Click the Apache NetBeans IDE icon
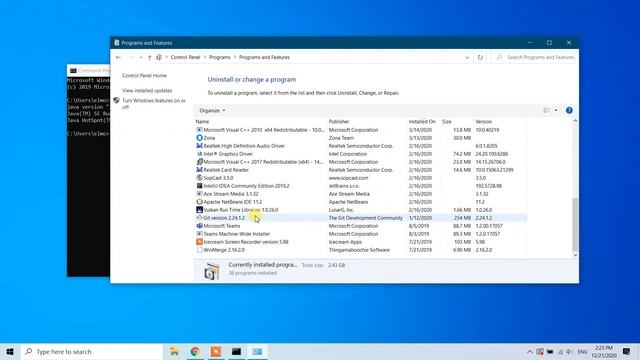Image resolution: width=640 pixels, height=360 pixels. tap(199, 202)
